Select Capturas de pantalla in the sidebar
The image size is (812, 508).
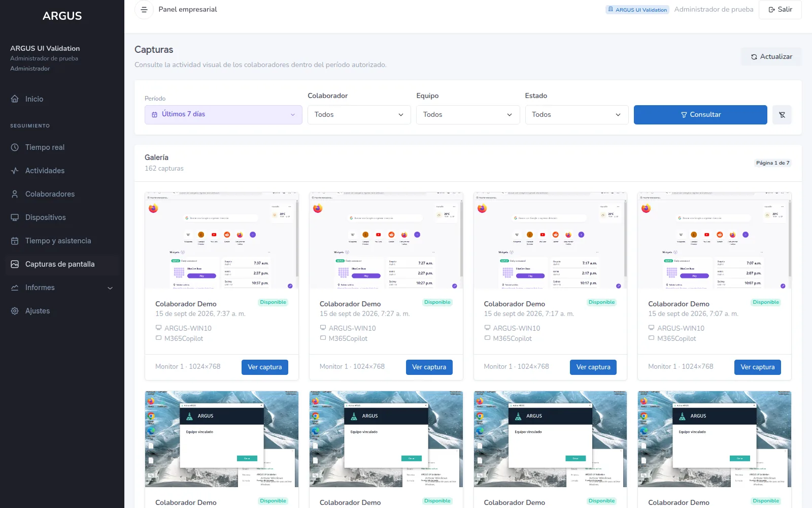tap(62, 264)
